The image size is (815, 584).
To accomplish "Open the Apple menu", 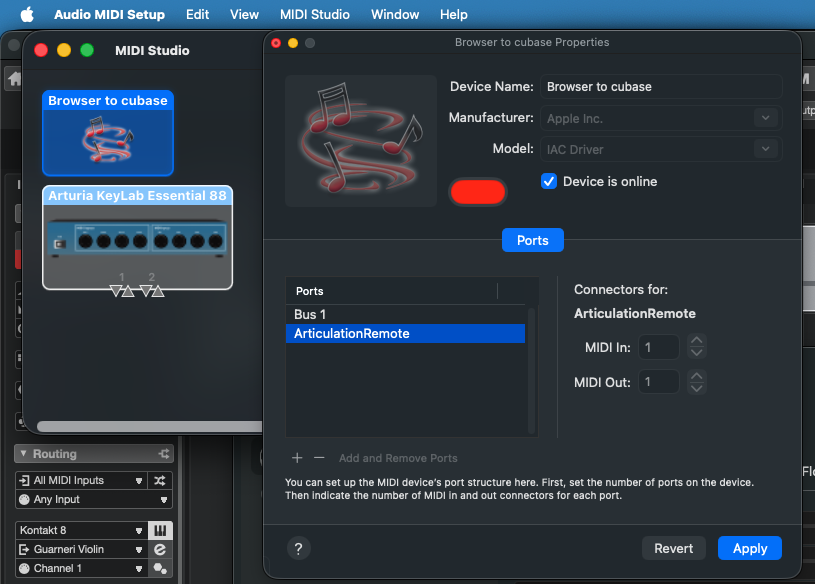I will coord(27,15).
